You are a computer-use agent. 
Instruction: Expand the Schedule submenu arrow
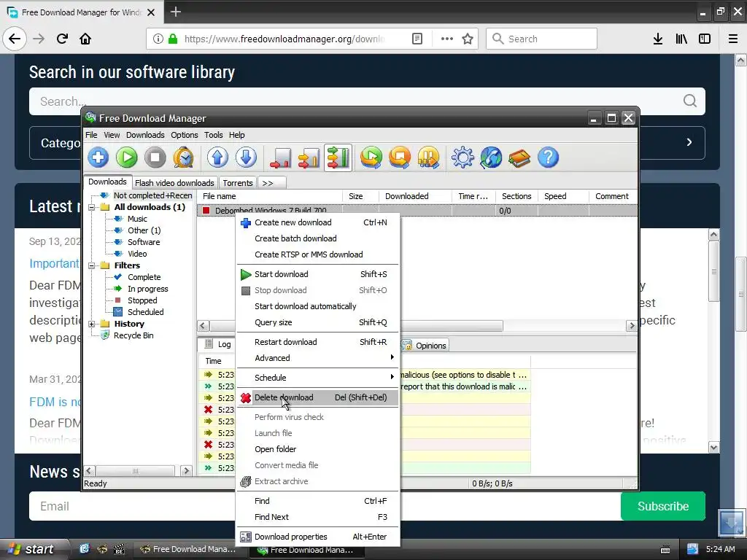pos(392,377)
